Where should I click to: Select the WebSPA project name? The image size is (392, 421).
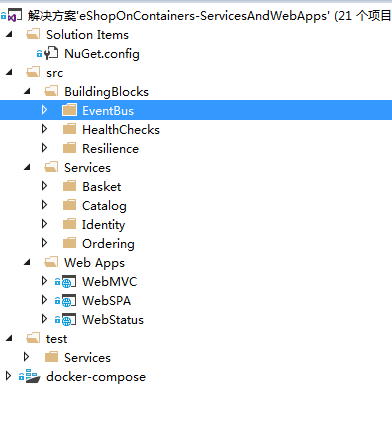pos(106,301)
